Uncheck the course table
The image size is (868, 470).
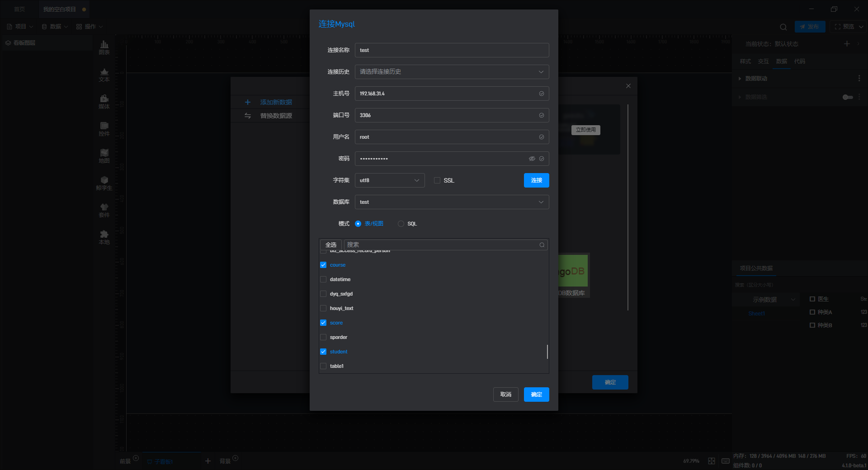[x=323, y=265]
